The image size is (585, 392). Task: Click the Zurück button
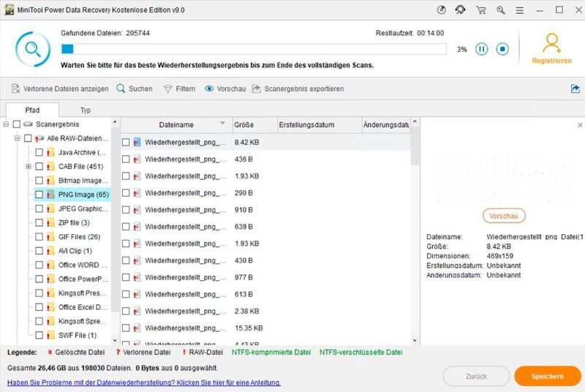coord(476,377)
